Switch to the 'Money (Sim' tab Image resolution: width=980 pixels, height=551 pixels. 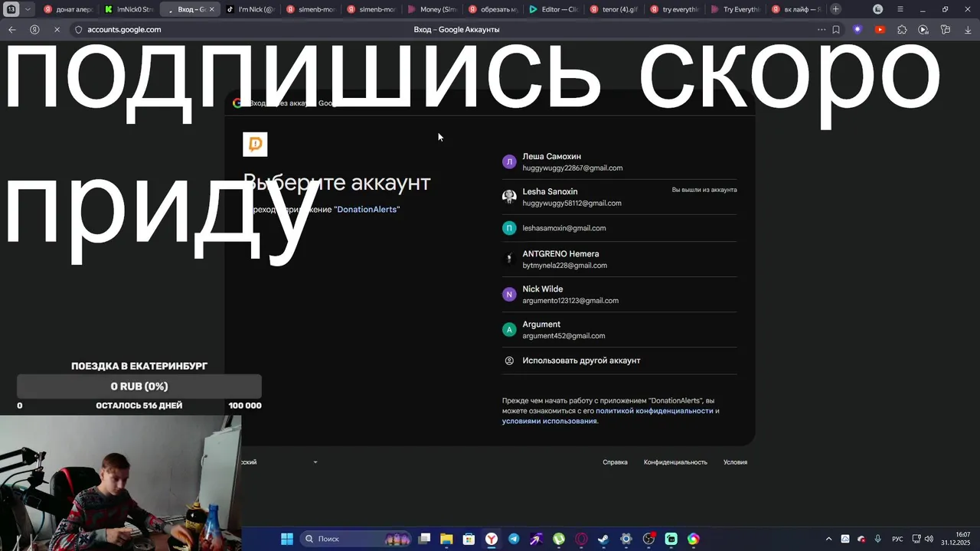432,9
